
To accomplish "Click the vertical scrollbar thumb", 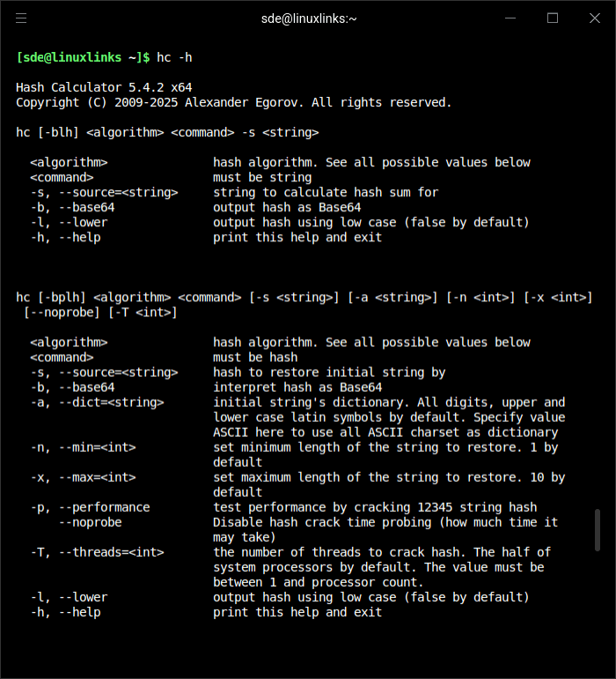I will point(598,530).
